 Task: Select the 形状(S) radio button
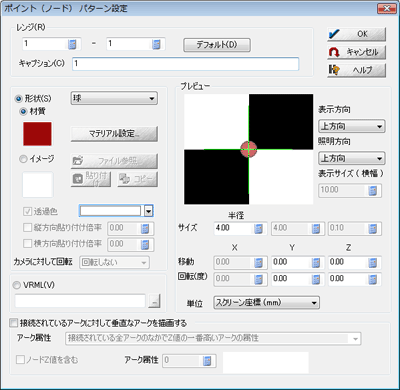(18, 99)
